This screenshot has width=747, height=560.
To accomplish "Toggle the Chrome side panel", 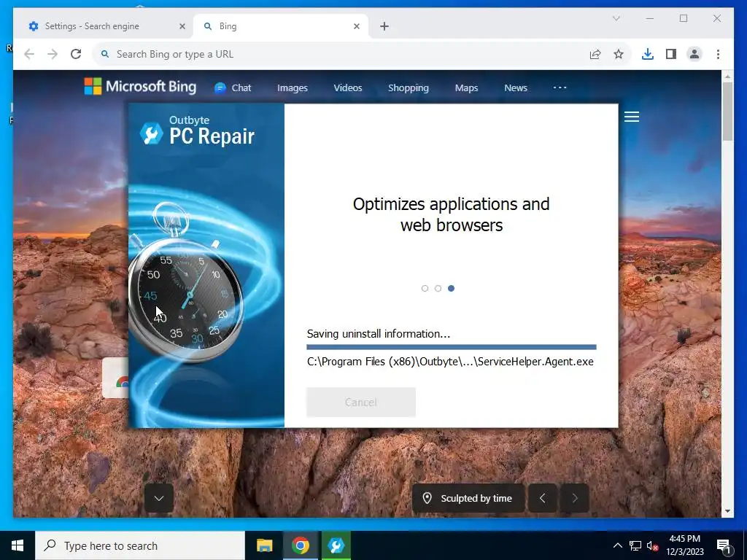I will 671,54.
